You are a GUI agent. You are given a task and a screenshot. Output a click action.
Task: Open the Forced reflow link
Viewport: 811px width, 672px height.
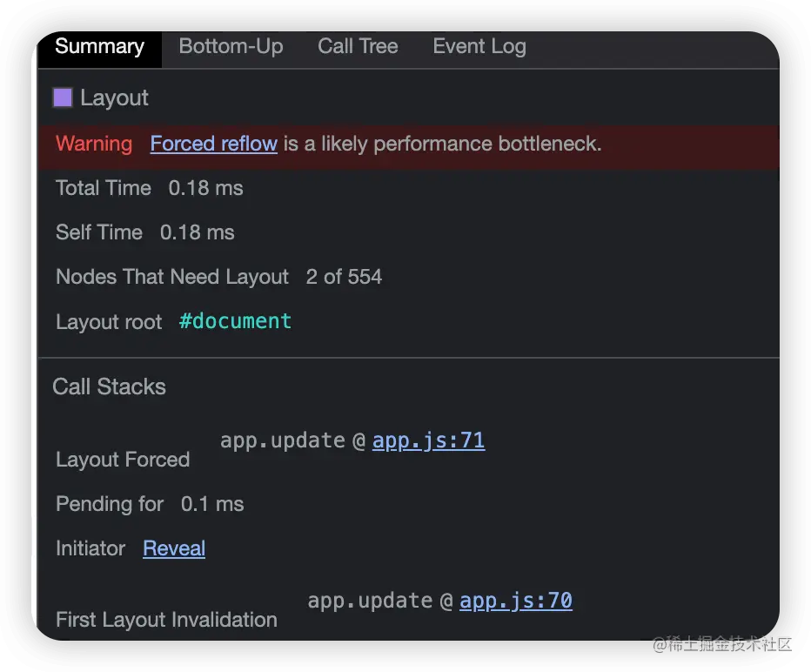point(213,144)
